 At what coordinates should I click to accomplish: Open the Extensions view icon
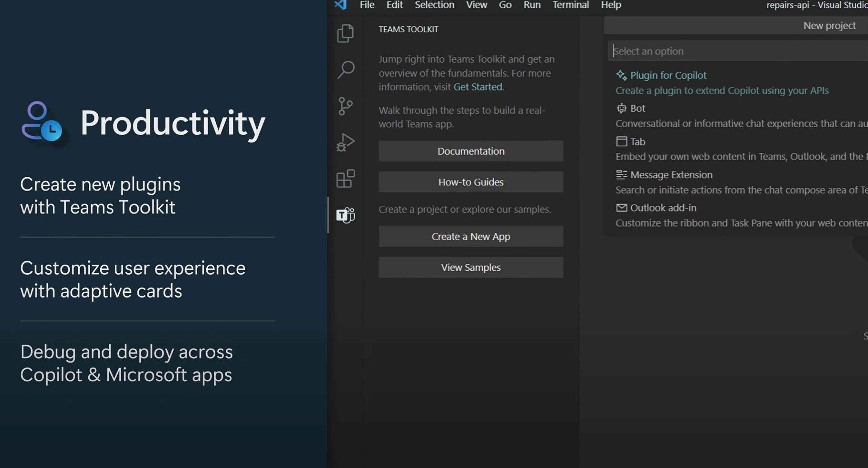[x=345, y=178]
